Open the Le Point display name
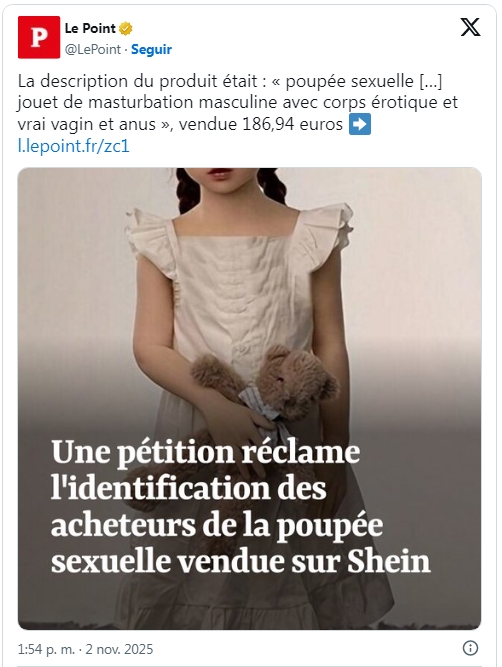 click(90, 29)
